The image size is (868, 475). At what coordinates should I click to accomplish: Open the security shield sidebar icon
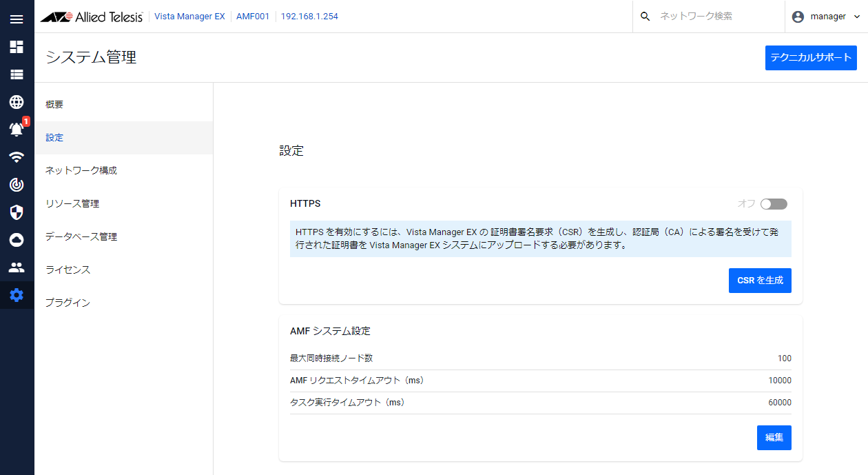[x=17, y=212]
